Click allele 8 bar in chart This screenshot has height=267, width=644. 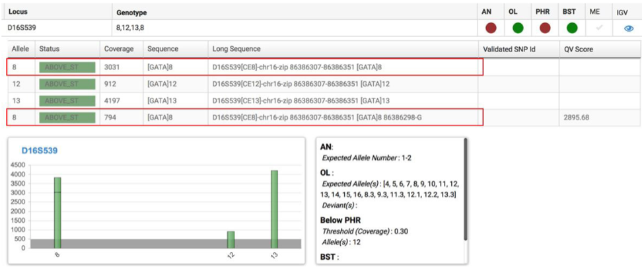(57, 213)
